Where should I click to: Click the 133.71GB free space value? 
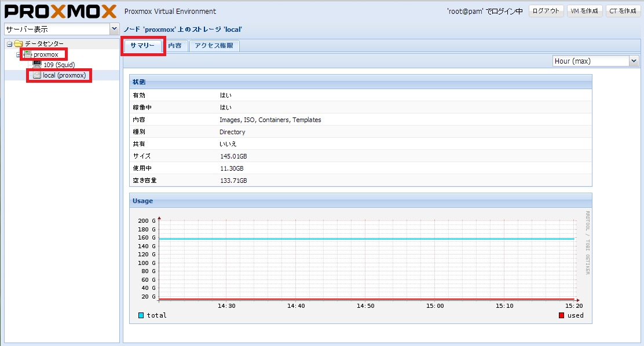pos(234,181)
